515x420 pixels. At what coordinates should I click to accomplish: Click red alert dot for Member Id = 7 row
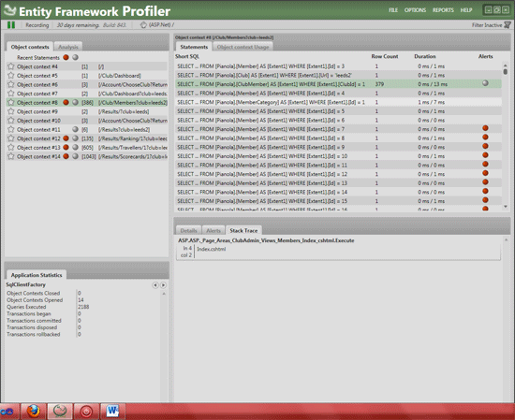(x=485, y=128)
